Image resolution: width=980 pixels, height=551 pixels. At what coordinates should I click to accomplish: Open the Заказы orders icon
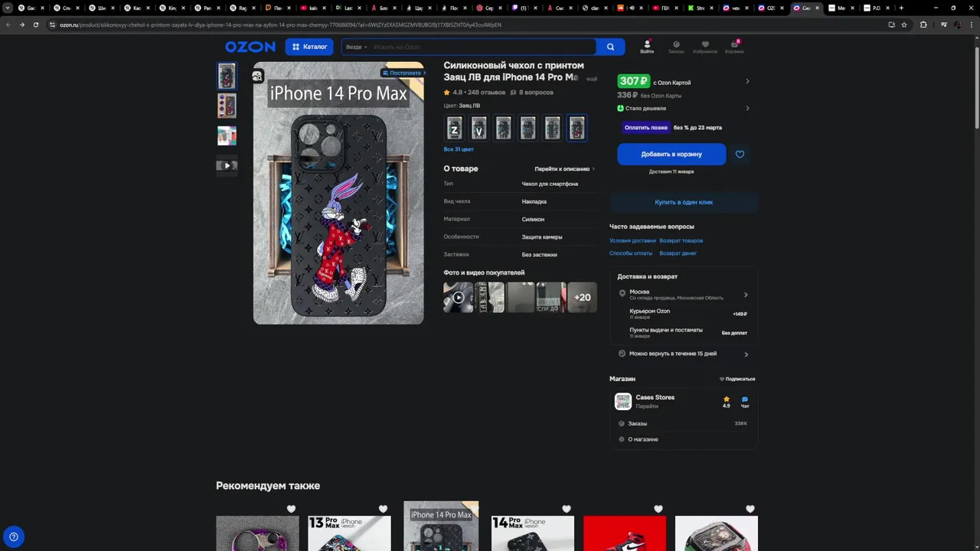676,47
